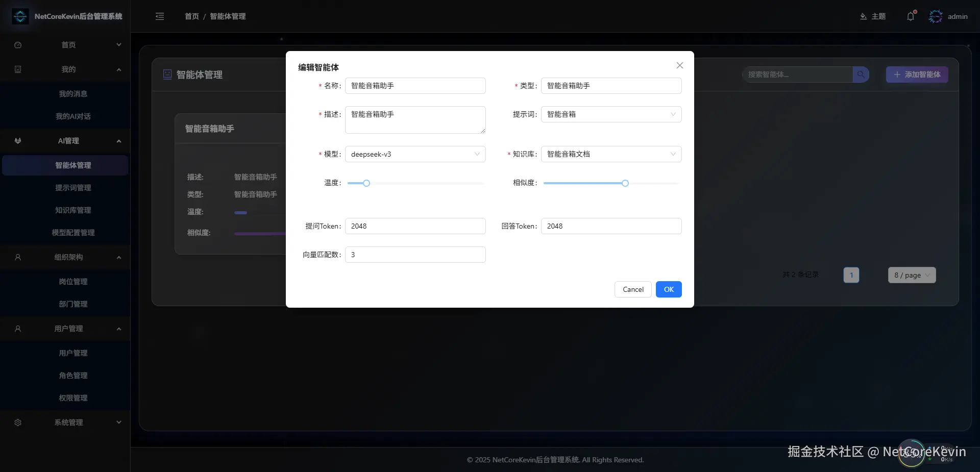980x472 pixels.
Task: Select 知识库管理 in the sidebar menu
Action: 73,210
